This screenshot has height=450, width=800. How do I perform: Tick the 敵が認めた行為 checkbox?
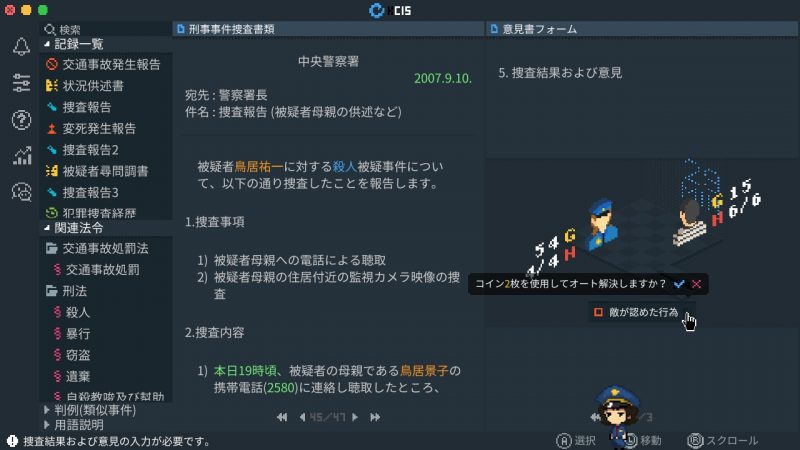point(598,312)
